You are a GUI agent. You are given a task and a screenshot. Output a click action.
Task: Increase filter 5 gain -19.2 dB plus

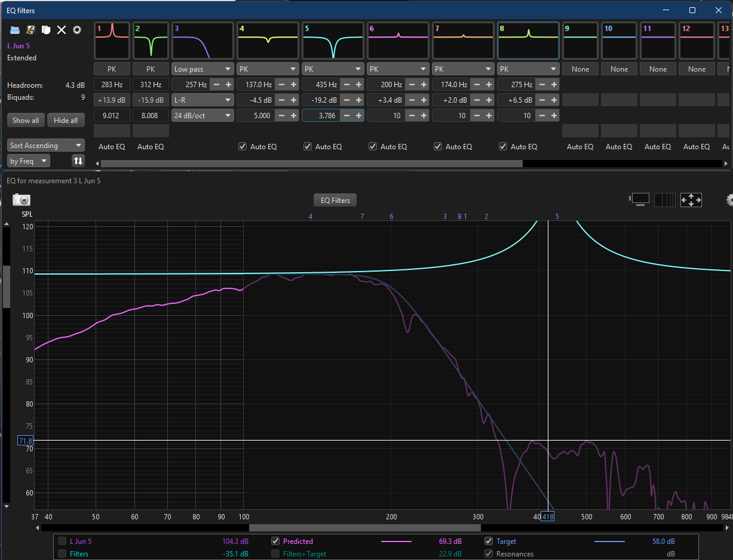(x=359, y=100)
